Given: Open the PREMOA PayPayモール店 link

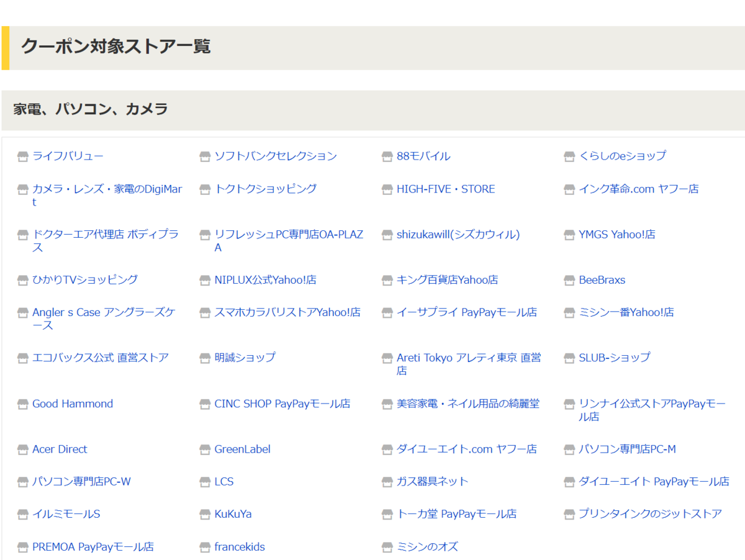Looking at the screenshot, I should (x=93, y=547).
